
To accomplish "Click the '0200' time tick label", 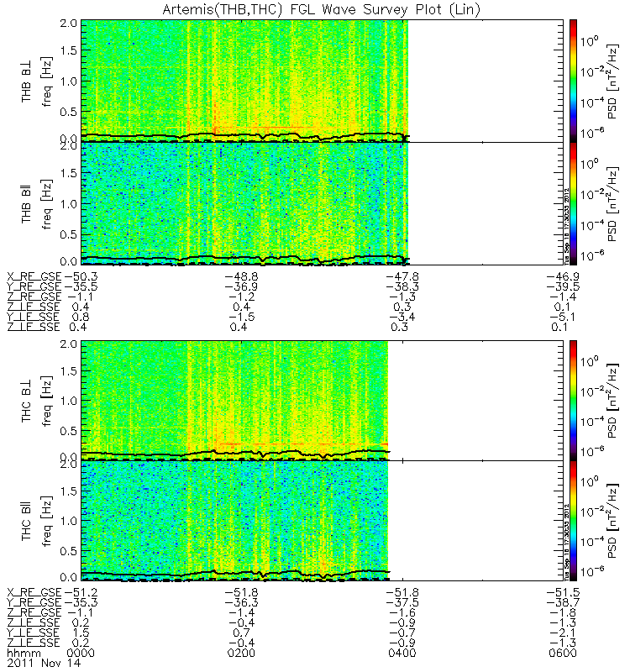I will click(x=241, y=654).
